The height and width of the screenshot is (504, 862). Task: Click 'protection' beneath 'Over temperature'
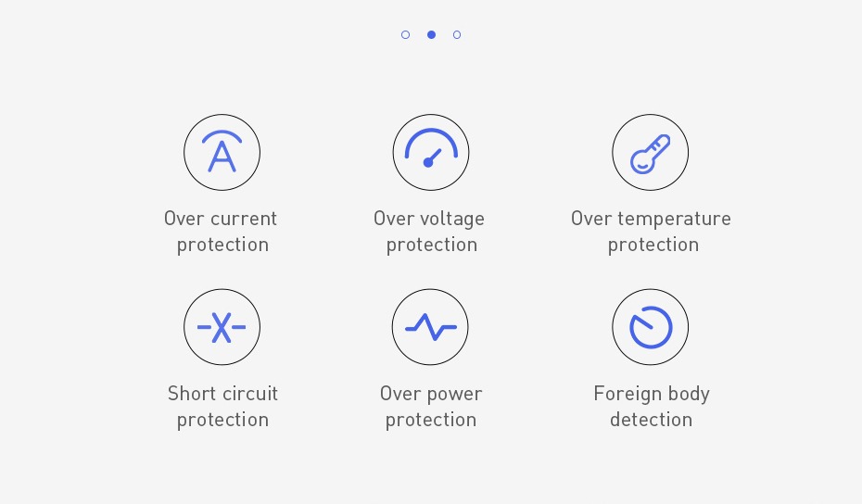coord(653,246)
